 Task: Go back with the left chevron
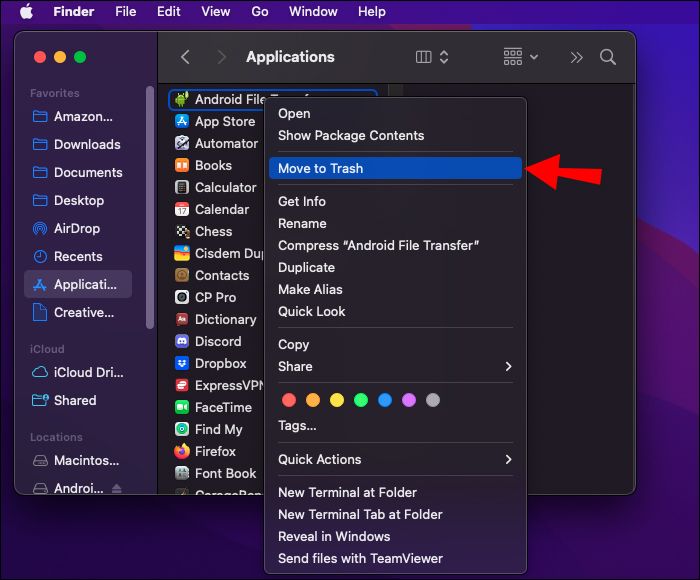point(185,57)
